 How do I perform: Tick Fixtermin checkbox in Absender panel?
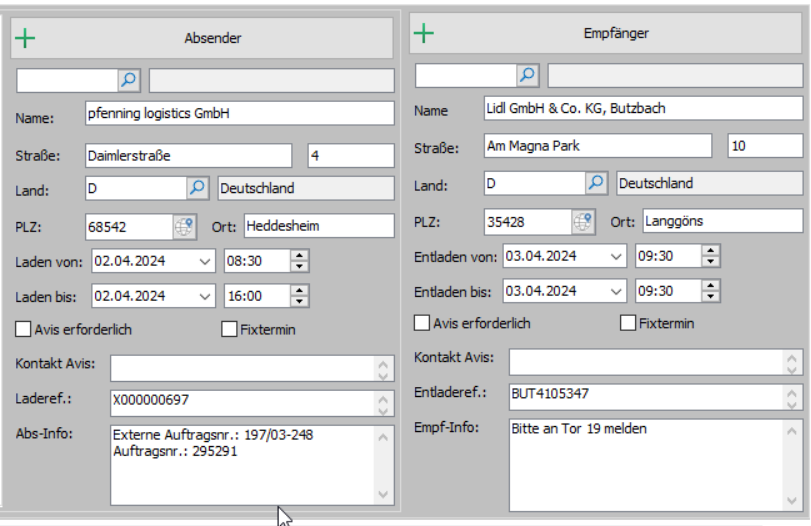pos(229,329)
